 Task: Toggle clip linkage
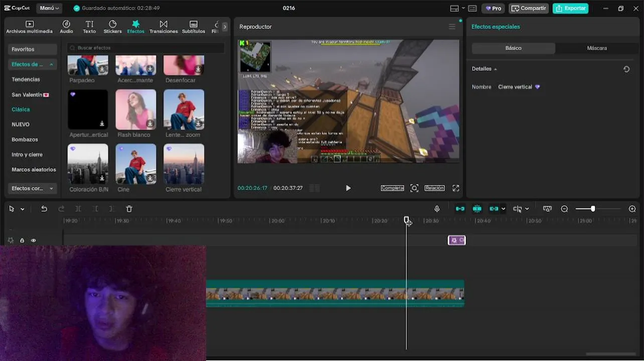pos(494,209)
